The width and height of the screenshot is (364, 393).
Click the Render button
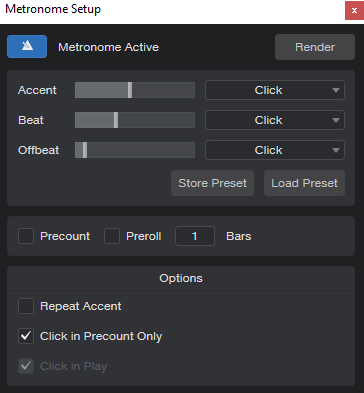click(x=315, y=47)
